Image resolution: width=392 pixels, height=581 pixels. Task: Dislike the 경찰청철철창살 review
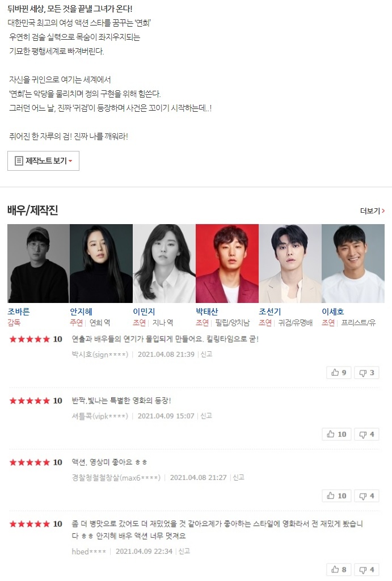point(366,495)
